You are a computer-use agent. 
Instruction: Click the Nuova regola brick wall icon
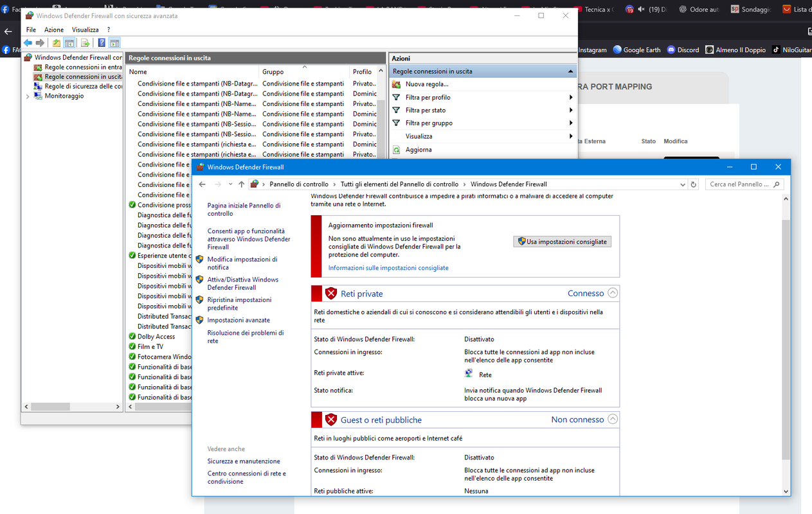click(x=397, y=84)
